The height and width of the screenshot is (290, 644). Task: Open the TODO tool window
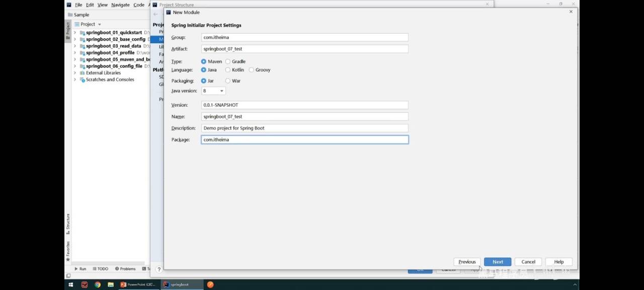pos(100,269)
